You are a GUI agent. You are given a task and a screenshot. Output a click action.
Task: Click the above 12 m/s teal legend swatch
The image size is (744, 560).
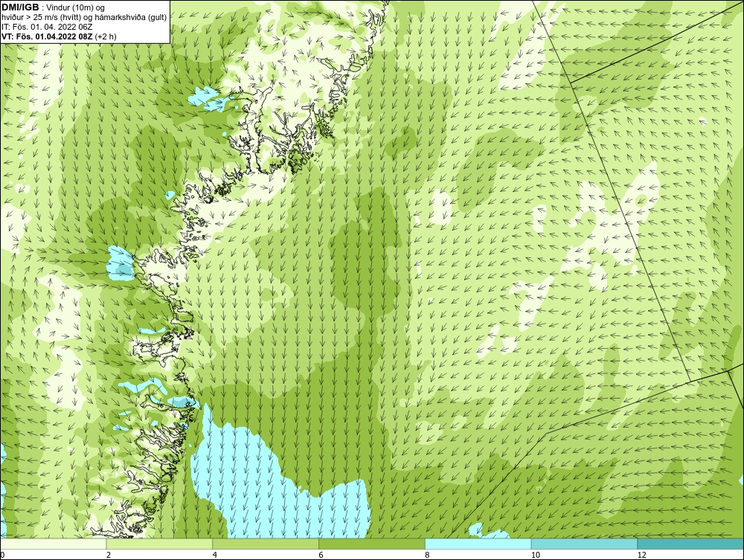click(691, 544)
